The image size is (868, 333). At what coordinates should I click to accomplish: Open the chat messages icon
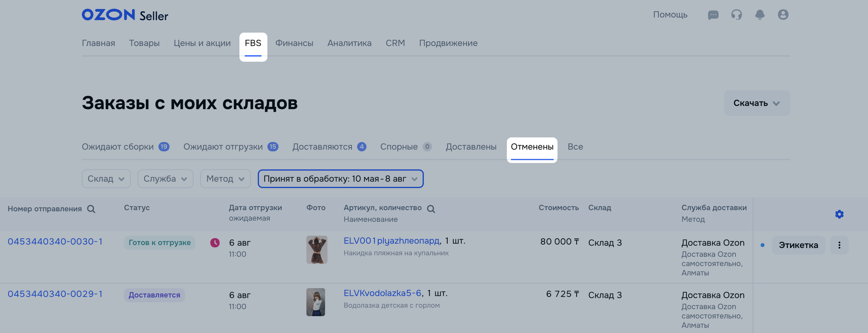point(713,15)
